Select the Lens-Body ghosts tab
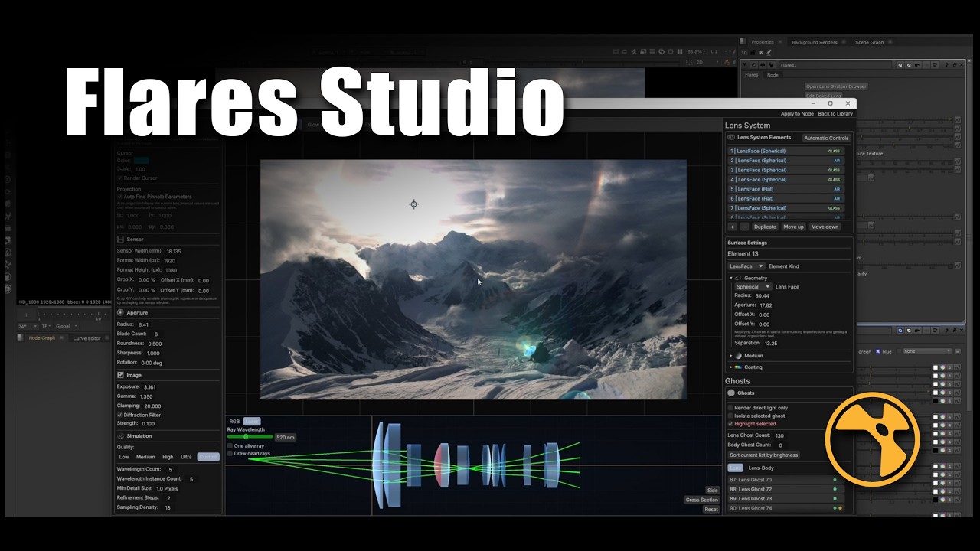The height and width of the screenshot is (551, 980). pos(760,468)
